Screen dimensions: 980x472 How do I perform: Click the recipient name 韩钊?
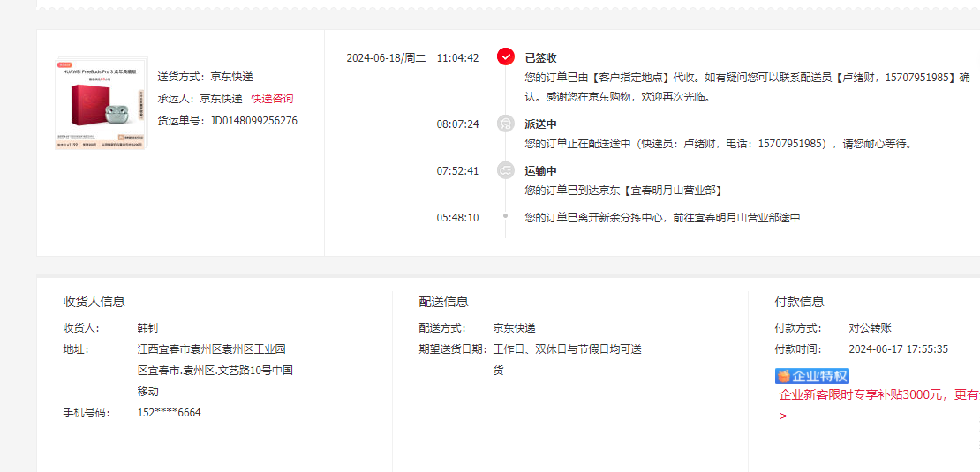[x=148, y=328]
